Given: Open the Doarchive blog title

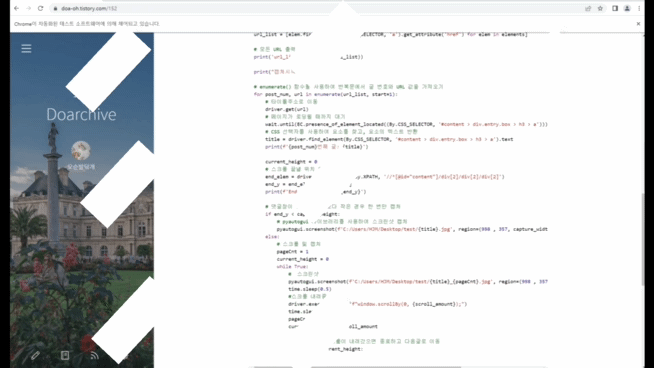Looking at the screenshot, I should [81, 114].
